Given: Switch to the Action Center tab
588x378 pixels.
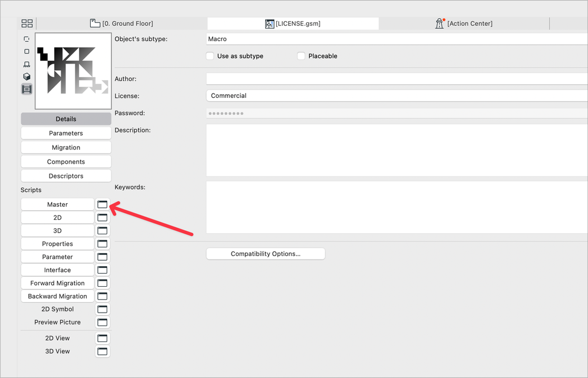Looking at the screenshot, I should point(464,24).
